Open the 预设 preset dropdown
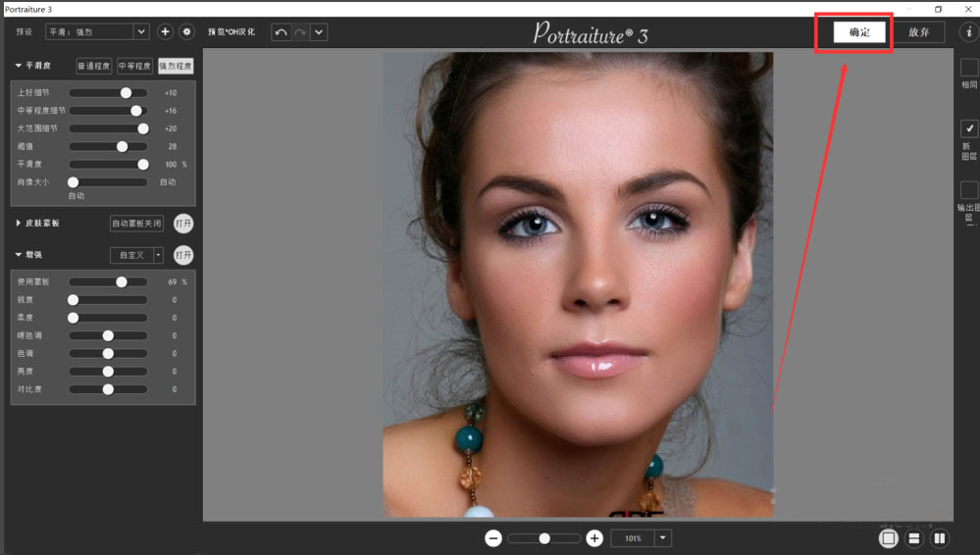Viewport: 980px width, 555px height. [x=141, y=32]
